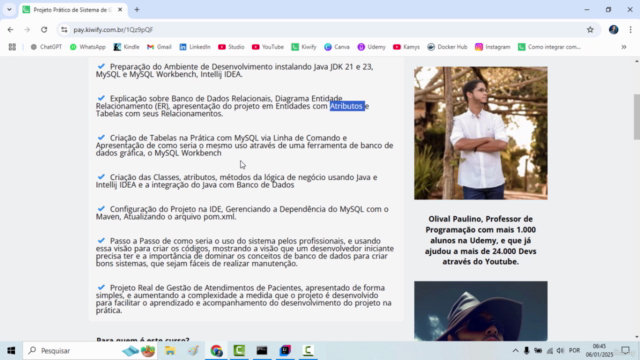Click the photo of Olival Paulino
This screenshot has height=360, width=640.
pos(481,133)
